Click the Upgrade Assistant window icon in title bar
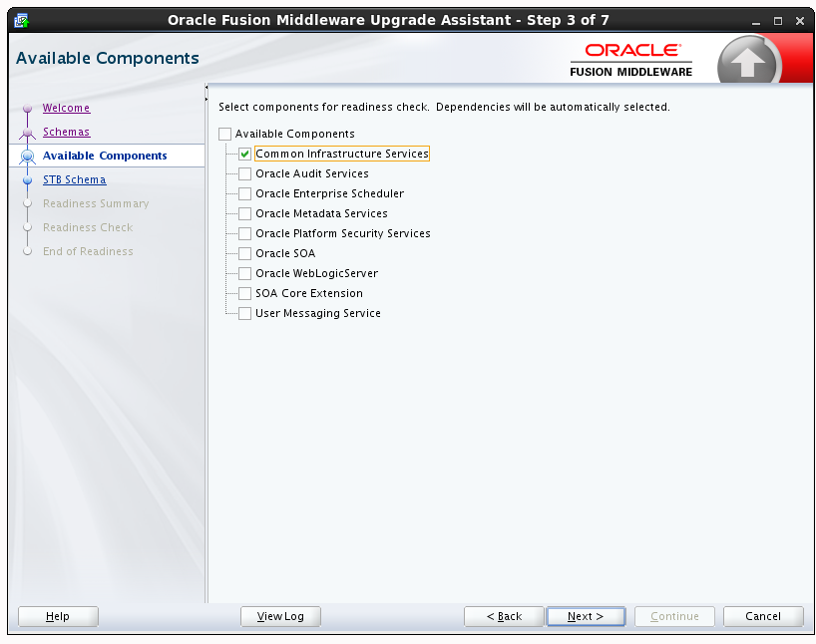The width and height of the screenshot is (816, 644). click(21, 21)
